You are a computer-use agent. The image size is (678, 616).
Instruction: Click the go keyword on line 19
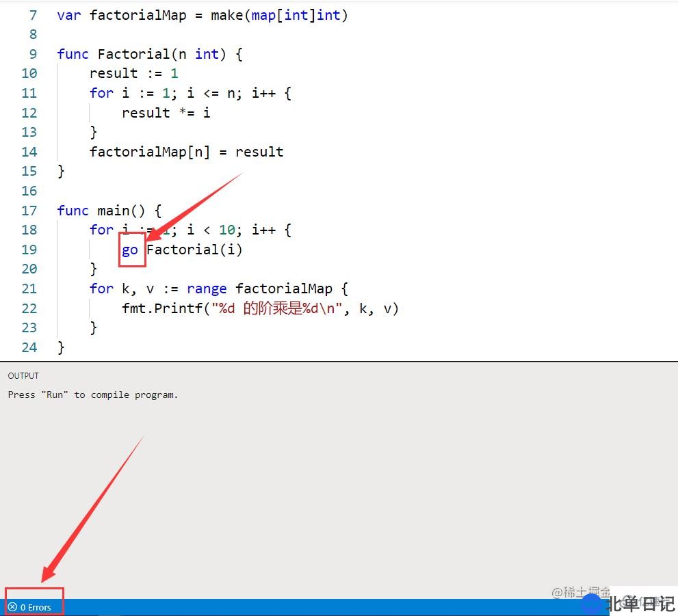pos(130,250)
